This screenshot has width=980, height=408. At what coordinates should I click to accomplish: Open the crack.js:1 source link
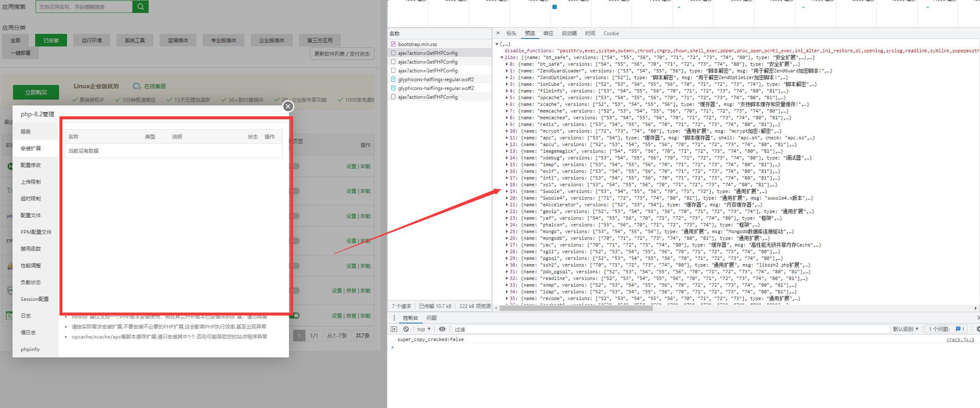960,339
